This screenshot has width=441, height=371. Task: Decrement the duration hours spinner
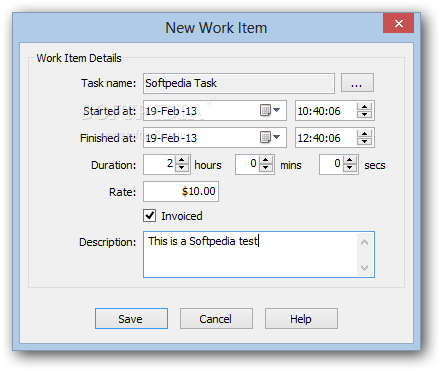click(182, 168)
